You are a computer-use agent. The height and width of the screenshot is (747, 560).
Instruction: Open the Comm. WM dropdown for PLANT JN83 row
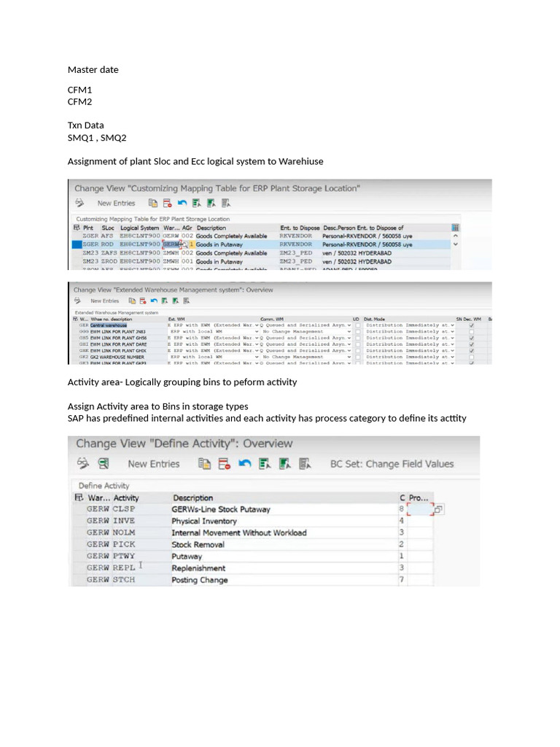pos(349,331)
